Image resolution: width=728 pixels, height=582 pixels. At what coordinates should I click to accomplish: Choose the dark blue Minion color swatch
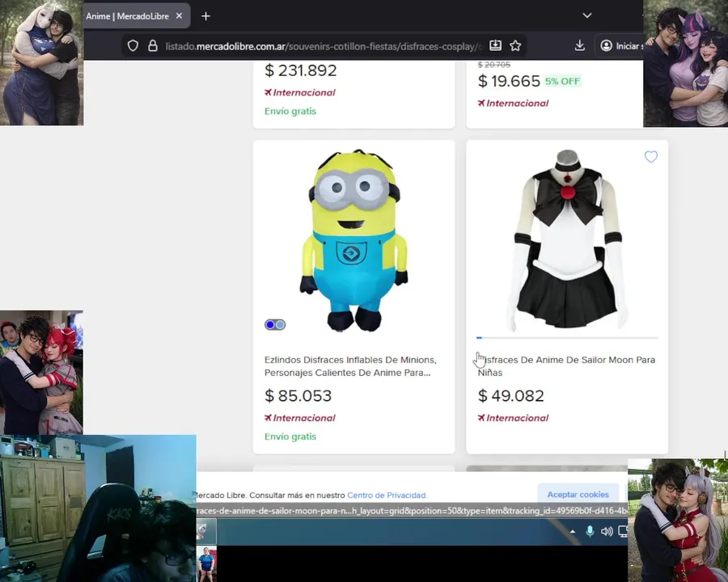(269, 325)
